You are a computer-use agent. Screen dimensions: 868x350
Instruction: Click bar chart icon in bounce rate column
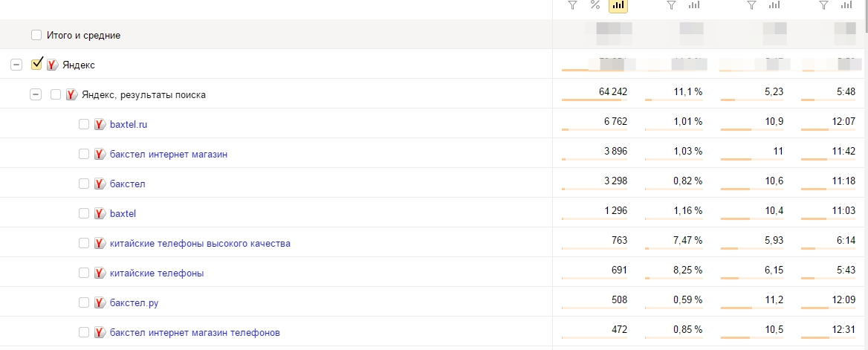pos(694,6)
